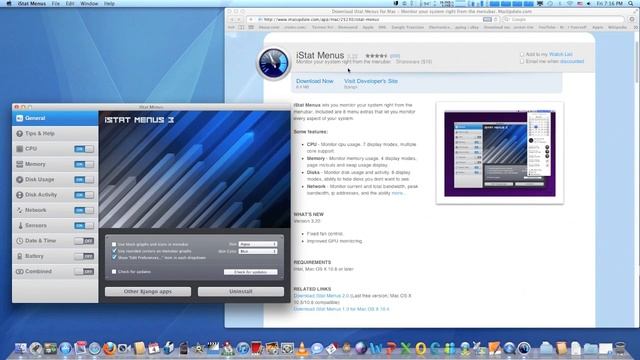Open the Apple menu
Screen dimensions: 640x360
(8, 3)
